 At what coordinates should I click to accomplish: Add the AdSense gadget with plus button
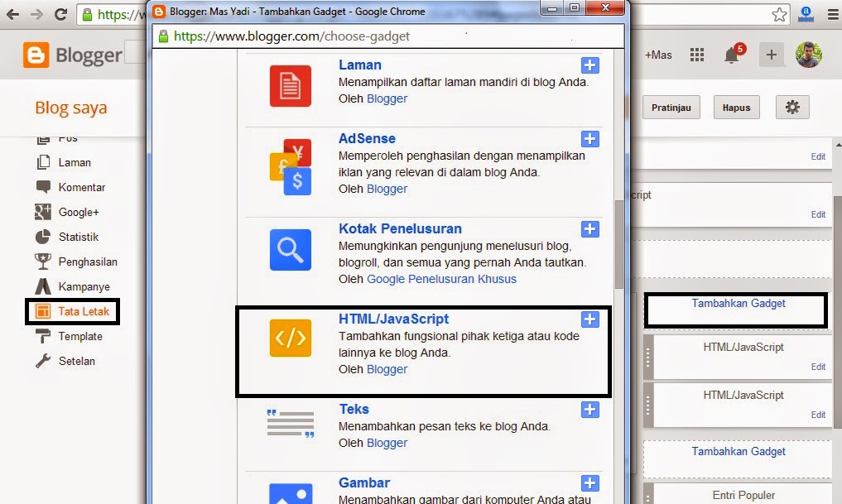point(589,139)
